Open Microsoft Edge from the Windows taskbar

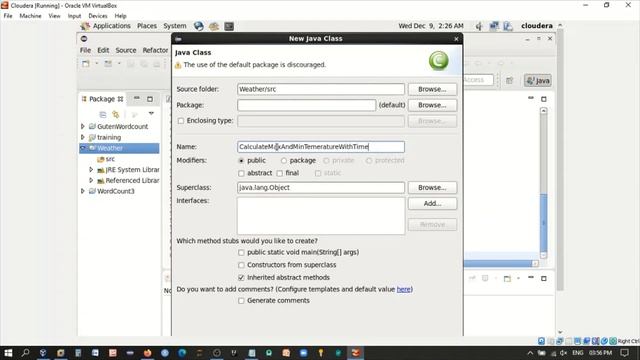coord(182,353)
